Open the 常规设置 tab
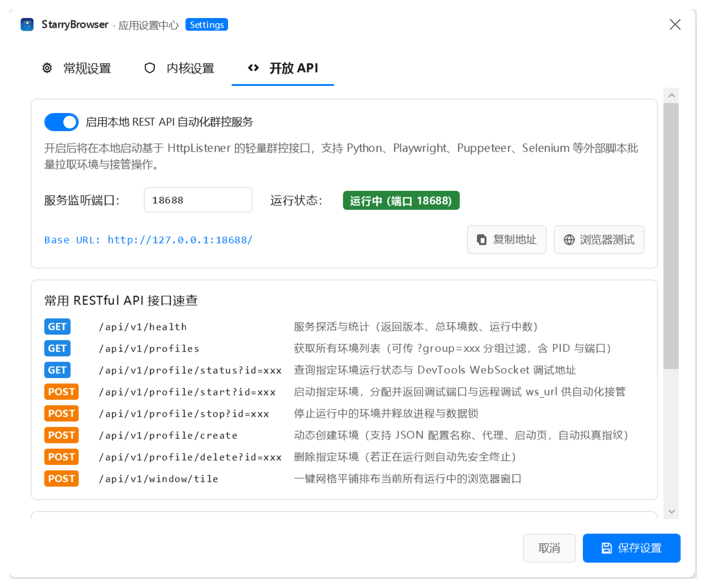Screen dimensions: 706x588 click(77, 68)
